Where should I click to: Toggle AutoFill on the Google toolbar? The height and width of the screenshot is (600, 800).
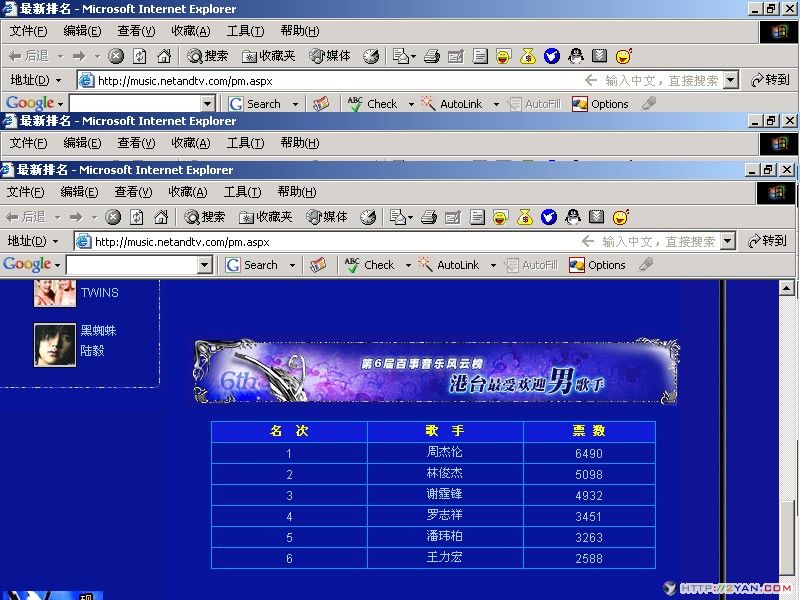(x=536, y=264)
